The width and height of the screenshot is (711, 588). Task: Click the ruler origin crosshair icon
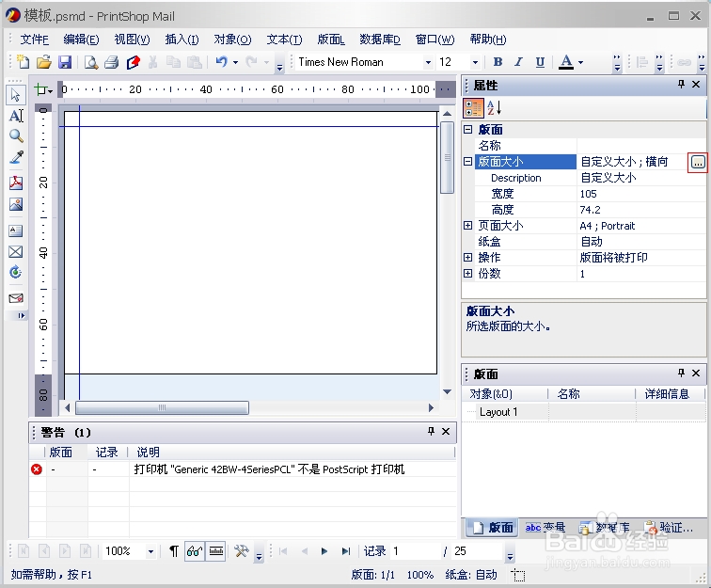43,89
